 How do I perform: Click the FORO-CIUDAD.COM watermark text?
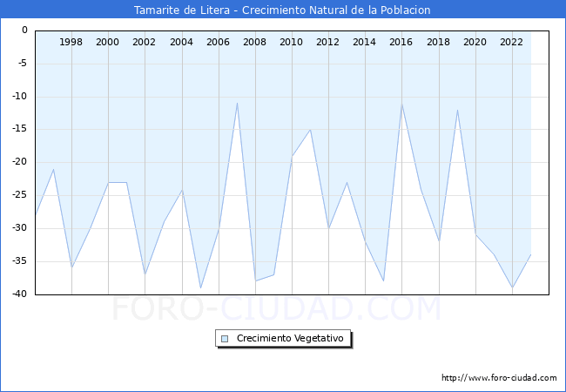tap(276, 308)
